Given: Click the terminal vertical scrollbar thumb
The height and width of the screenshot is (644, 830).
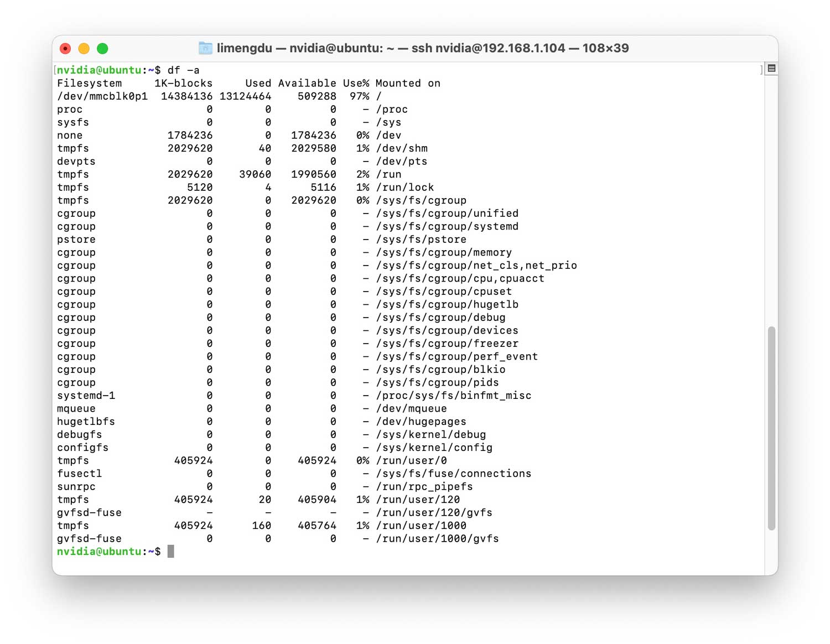Looking at the screenshot, I should tap(771, 428).
